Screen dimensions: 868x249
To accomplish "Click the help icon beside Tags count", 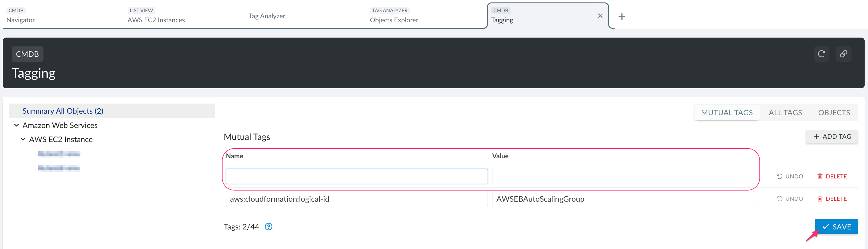I will 268,226.
